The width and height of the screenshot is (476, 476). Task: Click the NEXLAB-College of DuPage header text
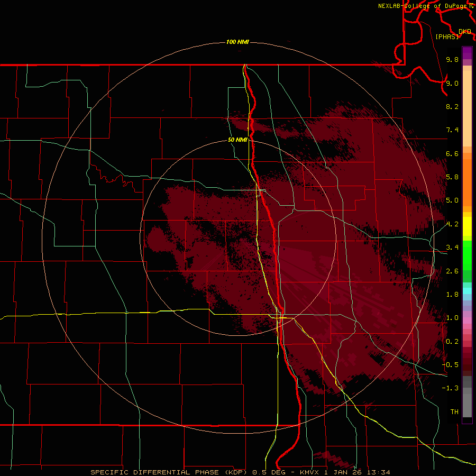pos(423,6)
